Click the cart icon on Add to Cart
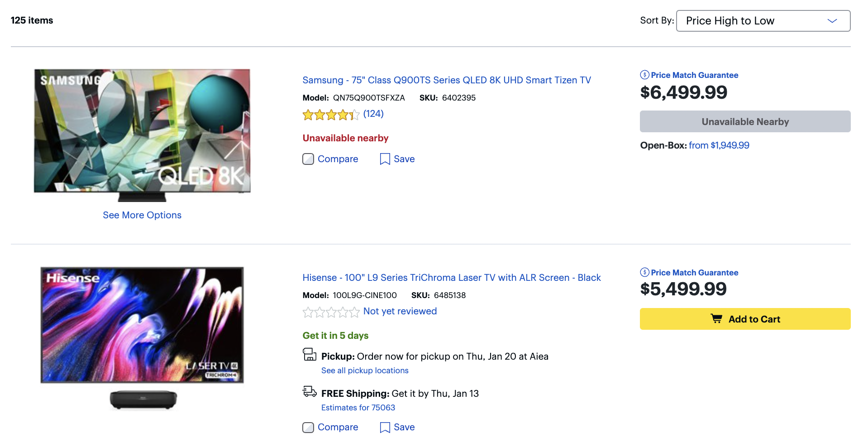Image resolution: width=868 pixels, height=443 pixels. click(x=716, y=319)
